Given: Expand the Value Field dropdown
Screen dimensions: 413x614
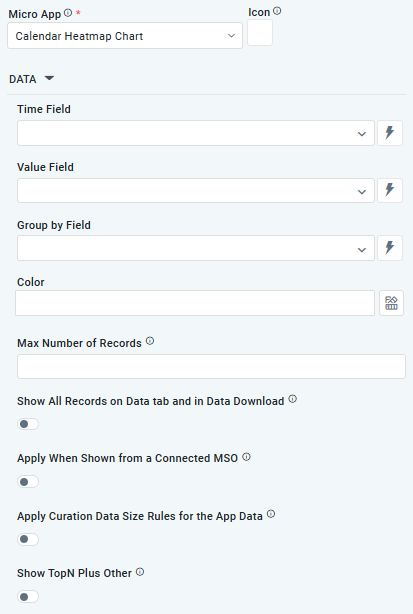Looking at the screenshot, I should [x=196, y=191].
